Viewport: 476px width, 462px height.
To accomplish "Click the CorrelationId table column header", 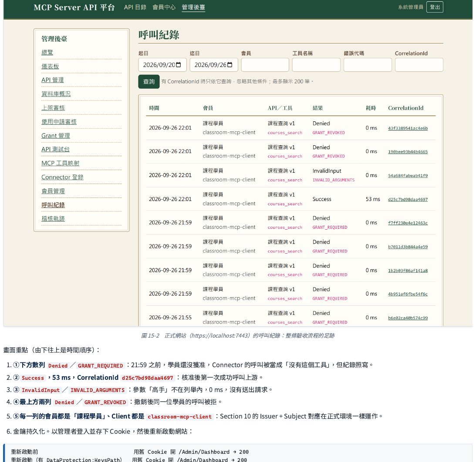I will 405,108.
